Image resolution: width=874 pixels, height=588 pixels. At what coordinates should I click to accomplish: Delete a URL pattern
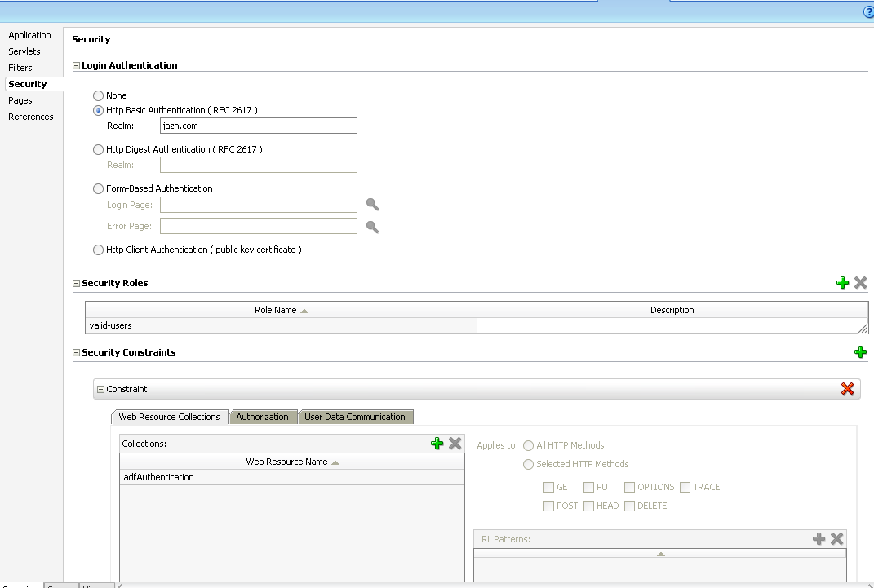click(x=836, y=538)
